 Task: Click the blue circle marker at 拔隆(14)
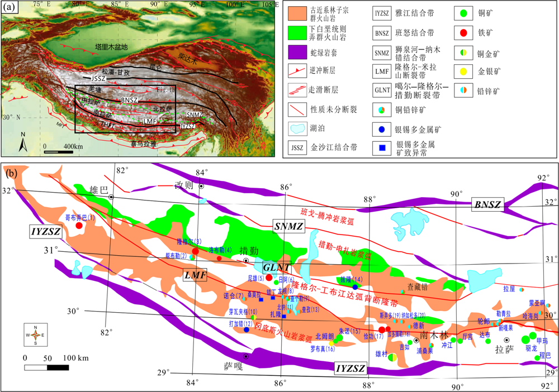point(355,287)
